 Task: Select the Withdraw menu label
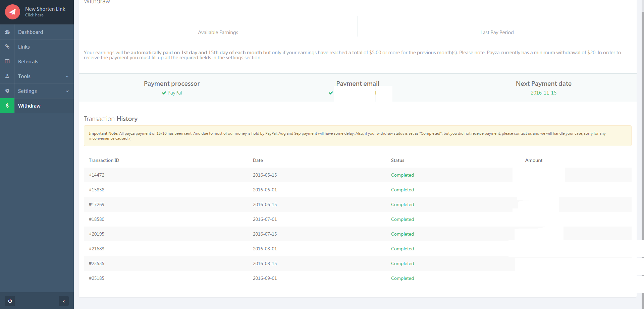(x=29, y=106)
